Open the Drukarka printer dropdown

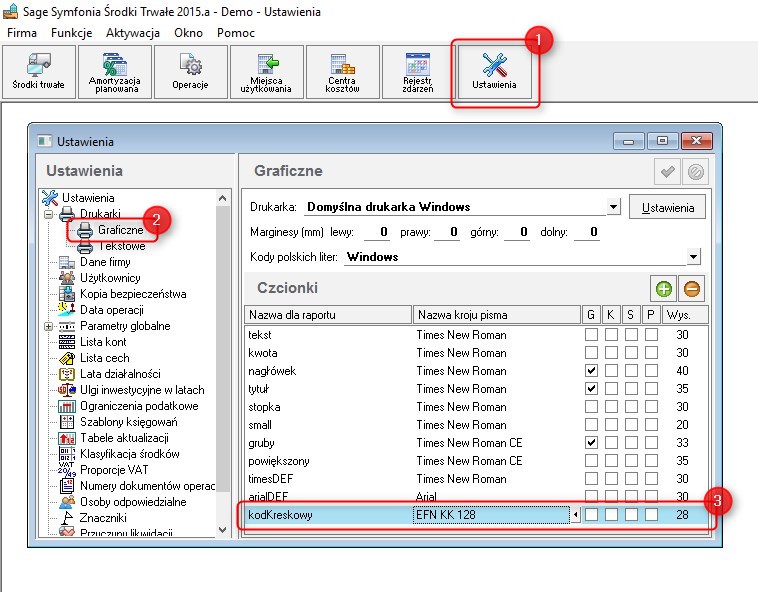point(613,207)
